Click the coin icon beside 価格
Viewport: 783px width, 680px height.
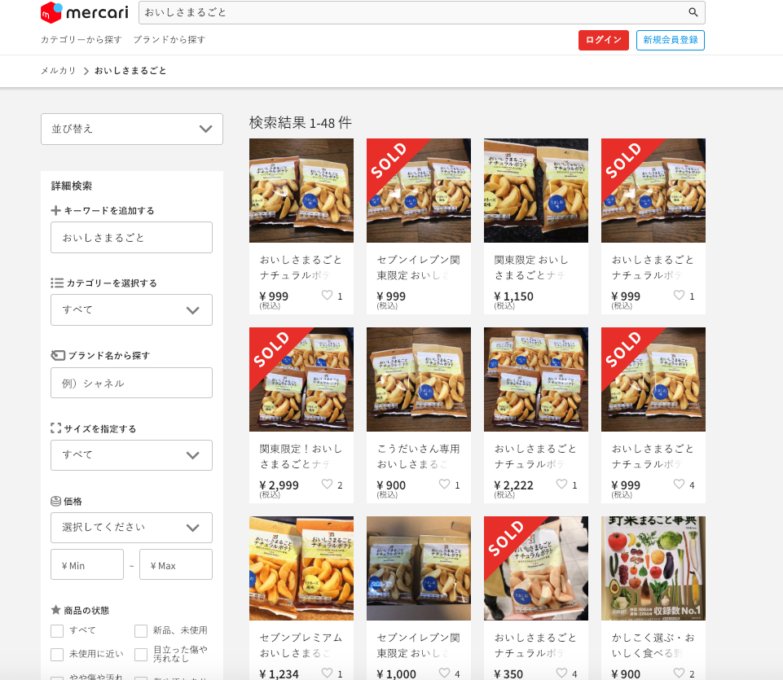click(x=56, y=501)
